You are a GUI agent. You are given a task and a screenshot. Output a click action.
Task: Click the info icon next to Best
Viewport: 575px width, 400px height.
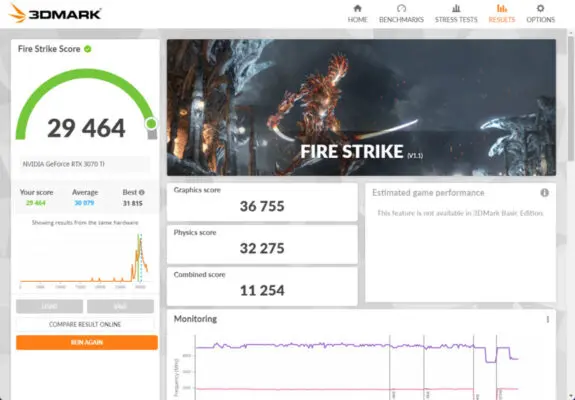click(142, 192)
